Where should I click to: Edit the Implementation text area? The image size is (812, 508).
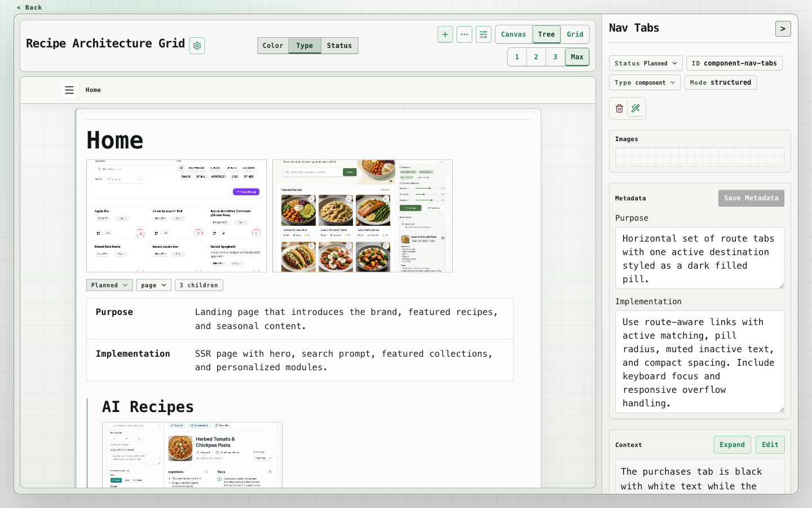tap(700, 362)
